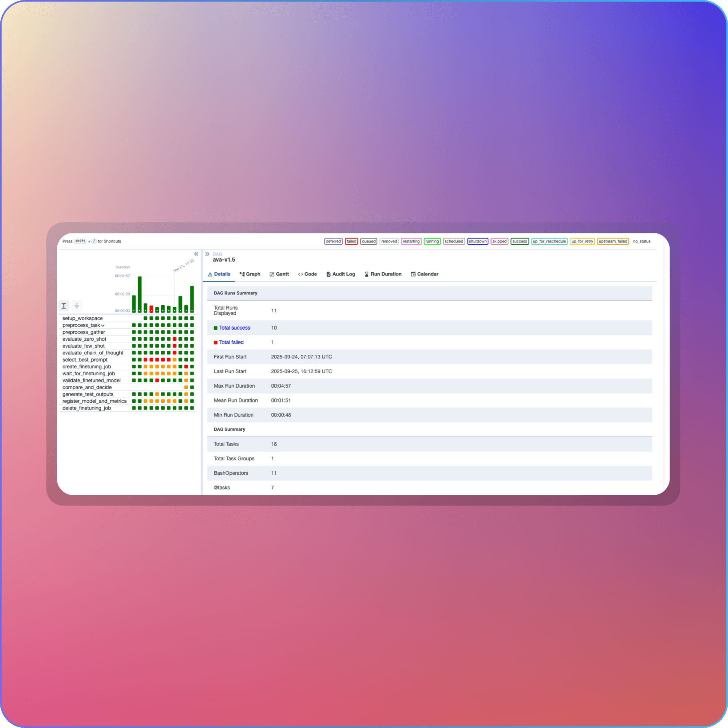Open the Gantt tab

[279, 274]
